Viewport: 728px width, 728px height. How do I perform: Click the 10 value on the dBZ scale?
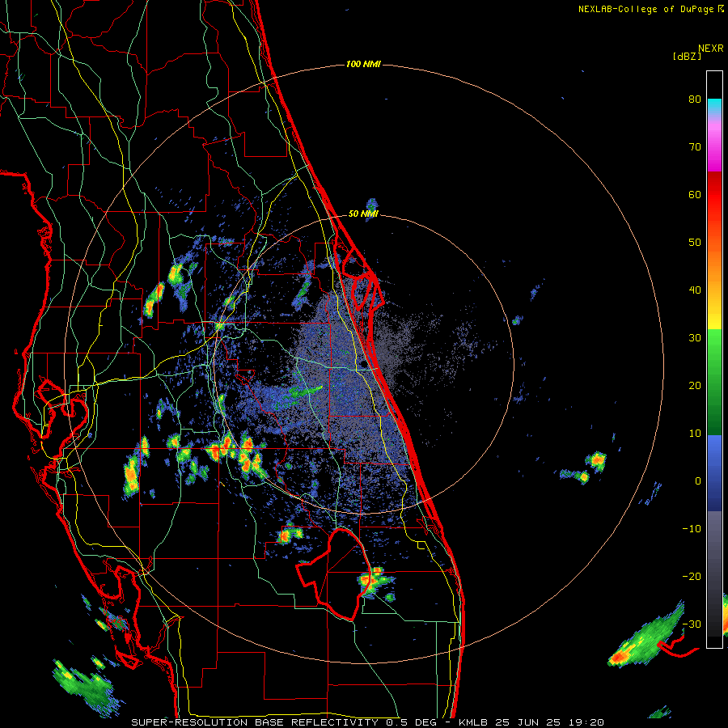pyautogui.click(x=695, y=434)
